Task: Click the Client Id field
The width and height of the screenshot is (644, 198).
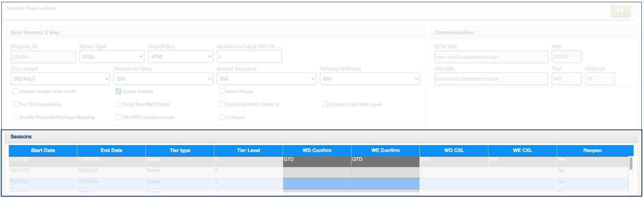Action: coord(600,79)
